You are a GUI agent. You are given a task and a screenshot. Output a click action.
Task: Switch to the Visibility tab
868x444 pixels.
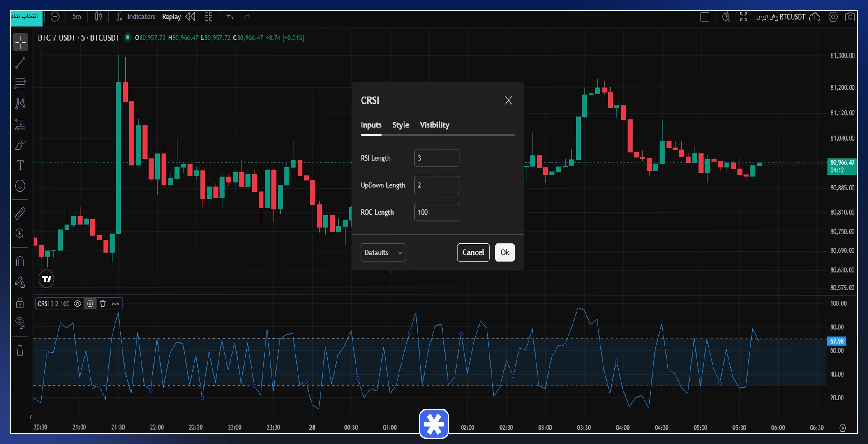[434, 125]
